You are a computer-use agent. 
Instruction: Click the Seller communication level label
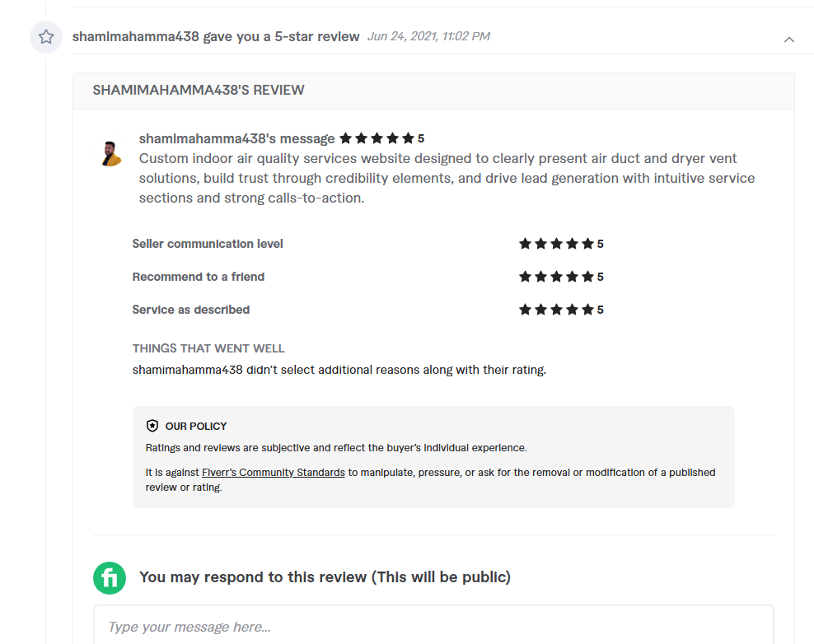pos(208,244)
